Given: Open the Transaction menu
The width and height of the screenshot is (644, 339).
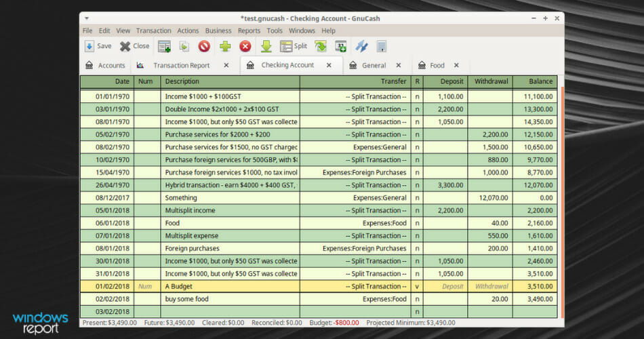Looking at the screenshot, I should pos(154,31).
